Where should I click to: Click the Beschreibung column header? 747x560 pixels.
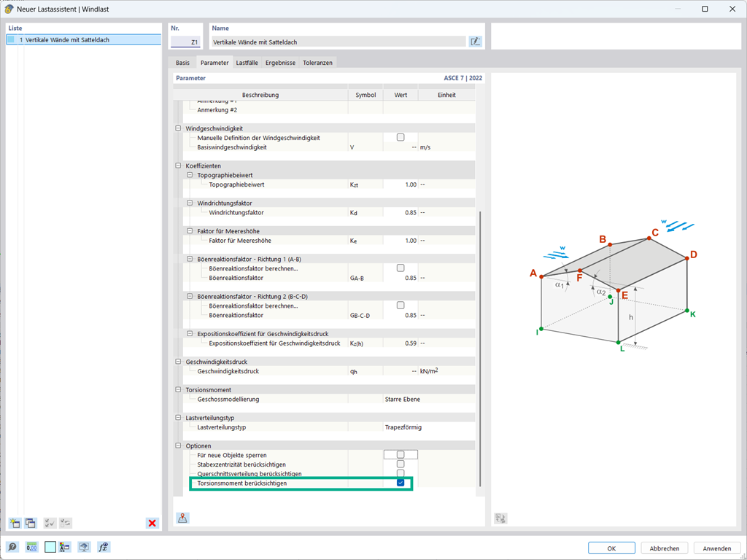pos(260,95)
